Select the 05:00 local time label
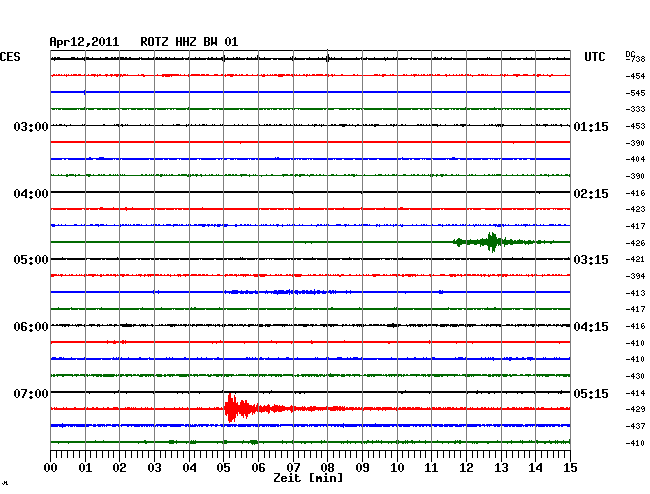The width and height of the screenshot is (650, 494). tap(31, 259)
